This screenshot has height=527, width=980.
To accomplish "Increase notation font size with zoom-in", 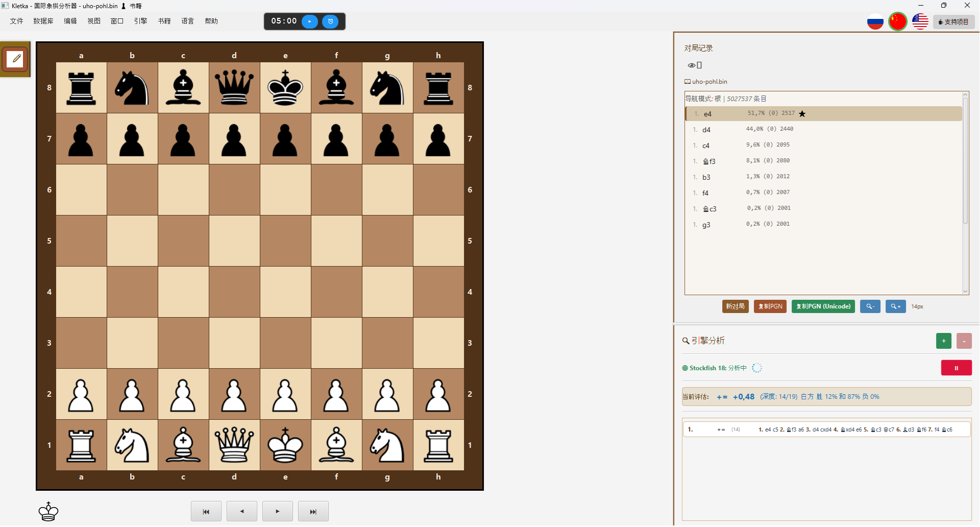I will 896,306.
